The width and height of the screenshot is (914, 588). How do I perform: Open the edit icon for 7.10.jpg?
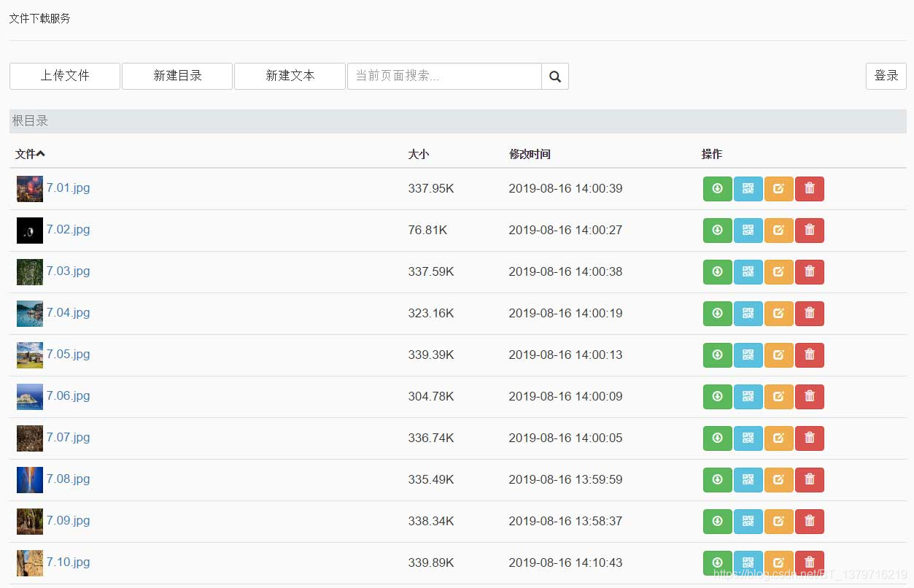pos(778,562)
